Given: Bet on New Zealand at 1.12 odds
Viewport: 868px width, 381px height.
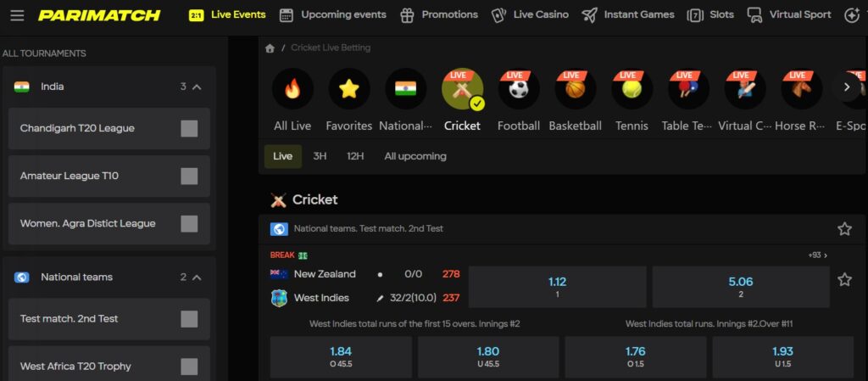Looking at the screenshot, I should coord(557,287).
